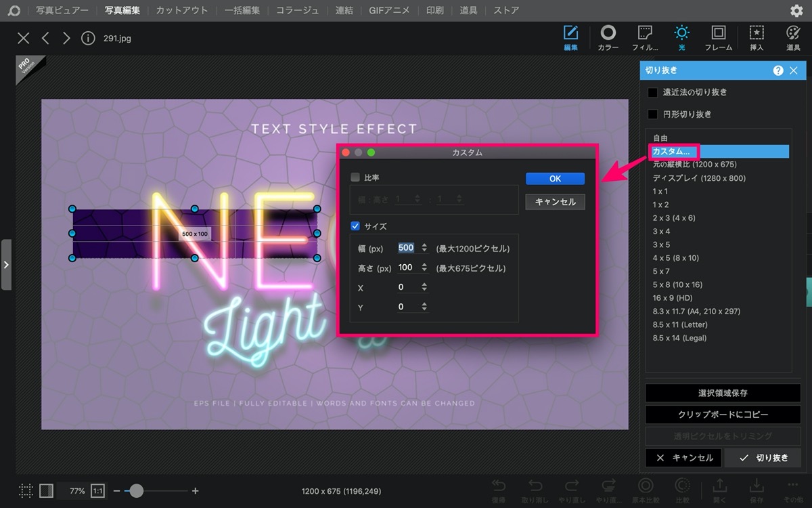
Task: Go to the previous photo arrow
Action: click(x=45, y=39)
